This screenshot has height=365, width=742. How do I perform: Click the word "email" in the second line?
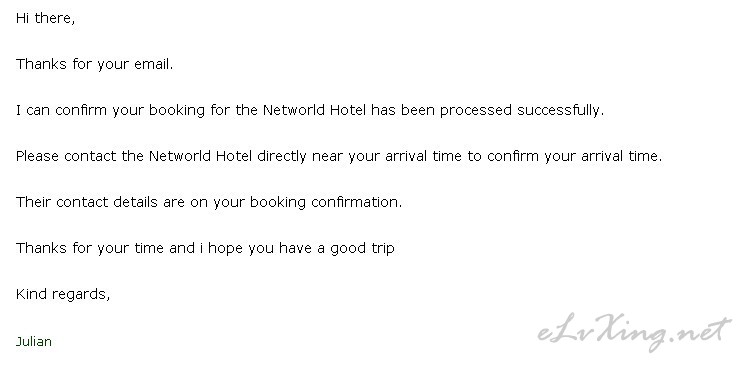(x=151, y=64)
